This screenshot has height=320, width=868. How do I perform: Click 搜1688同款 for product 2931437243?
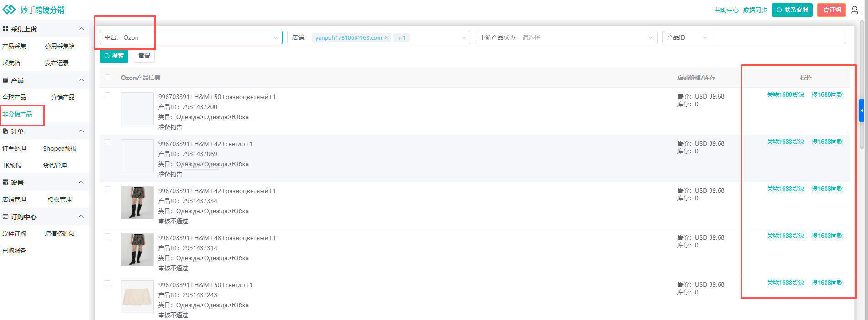point(827,283)
